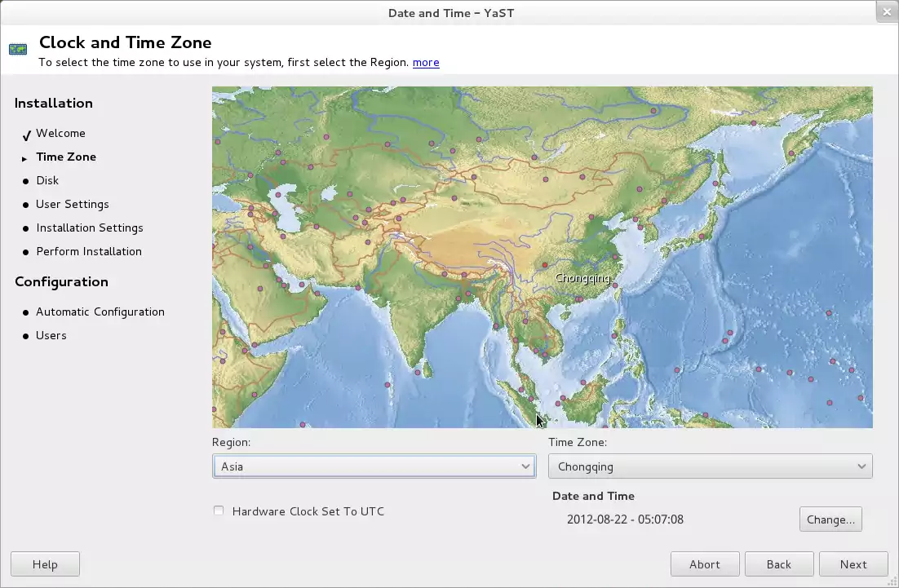This screenshot has height=588, width=899.
Task: Select Automatic Configuration in sidebar
Action: pyautogui.click(x=100, y=312)
